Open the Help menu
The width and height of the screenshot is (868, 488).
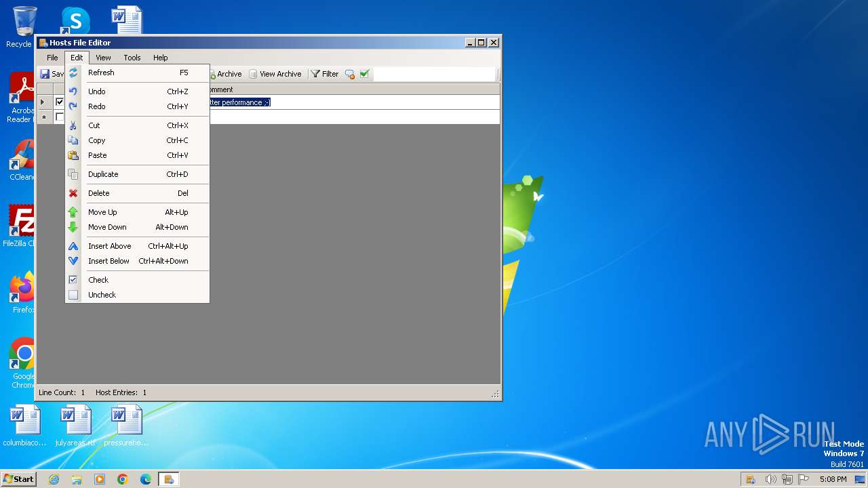point(161,58)
